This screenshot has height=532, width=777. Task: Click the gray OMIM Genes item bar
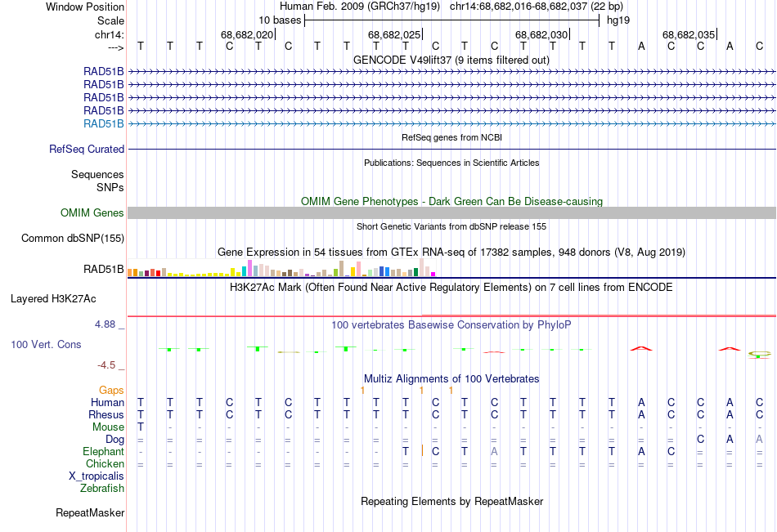451,213
